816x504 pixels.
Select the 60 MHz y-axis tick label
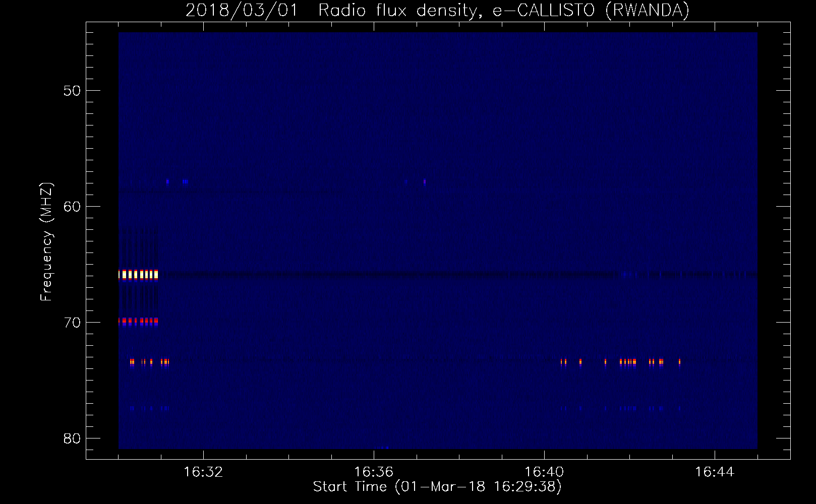72,207
